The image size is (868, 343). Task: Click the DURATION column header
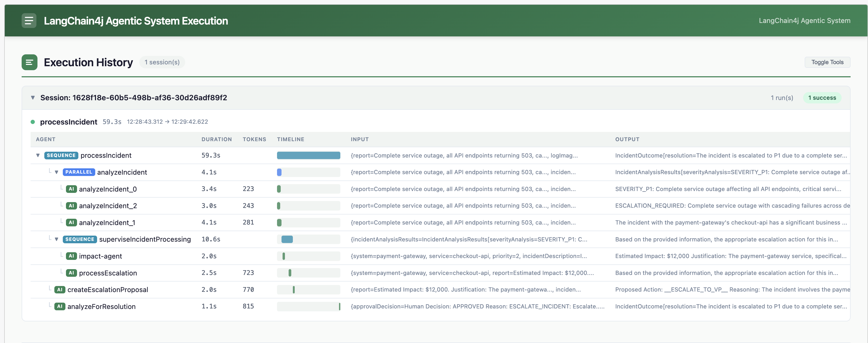click(x=217, y=140)
